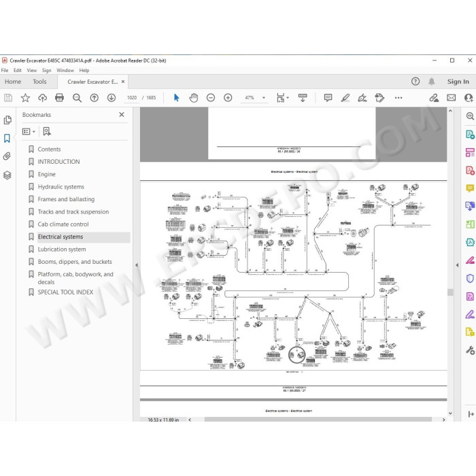The image size is (476, 476).
Task: Add file to starred with star icon
Action: (x=25, y=98)
